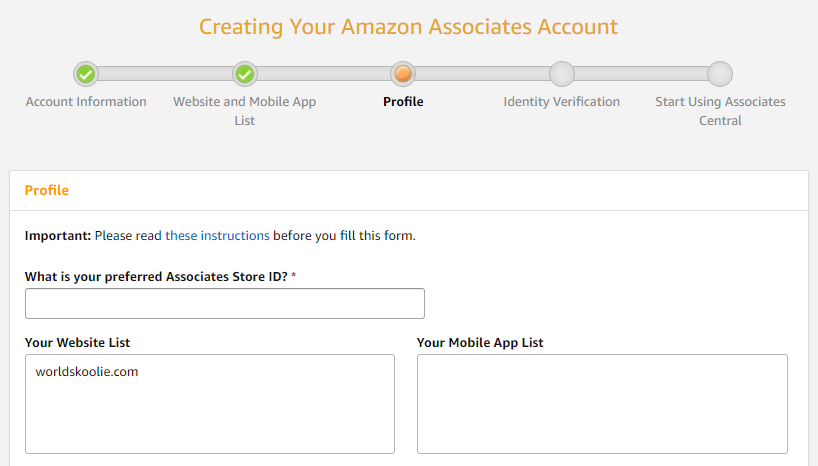Click inside Your Mobile App List box
818x466 pixels.
pos(602,404)
